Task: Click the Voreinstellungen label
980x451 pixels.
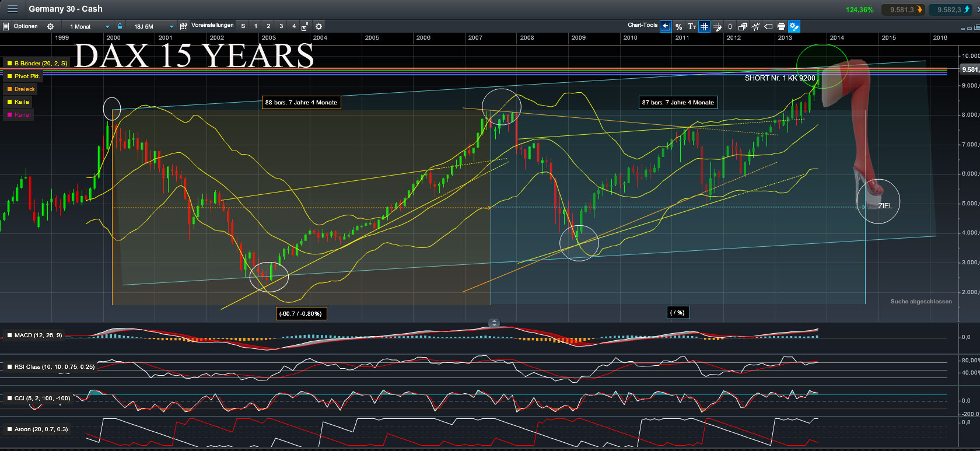Action: pyautogui.click(x=212, y=25)
